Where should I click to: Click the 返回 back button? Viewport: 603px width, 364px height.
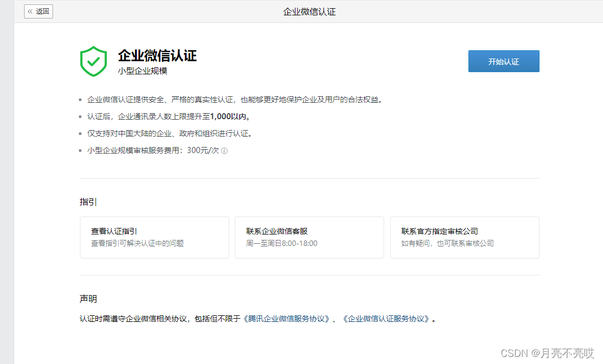38,11
